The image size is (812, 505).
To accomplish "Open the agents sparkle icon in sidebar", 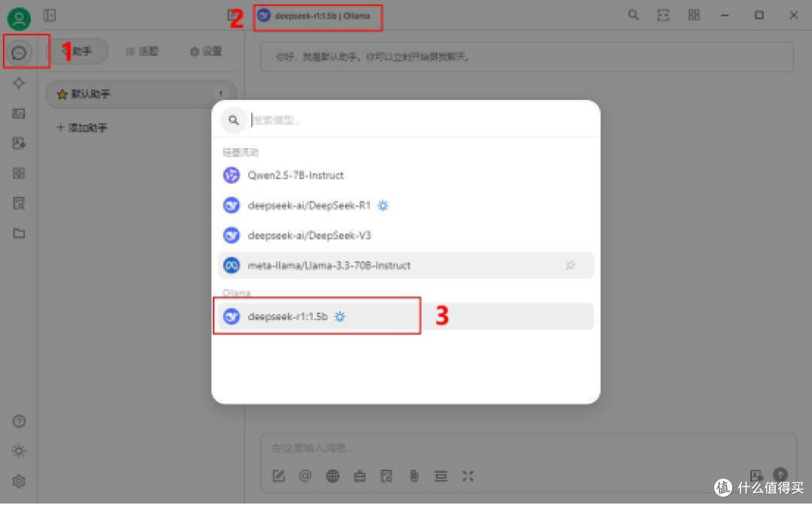I will (x=19, y=83).
